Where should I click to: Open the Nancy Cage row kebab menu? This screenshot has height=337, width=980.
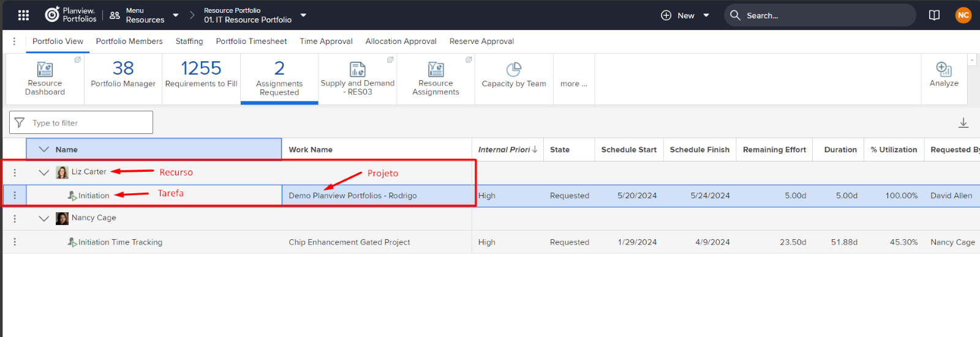(x=15, y=218)
